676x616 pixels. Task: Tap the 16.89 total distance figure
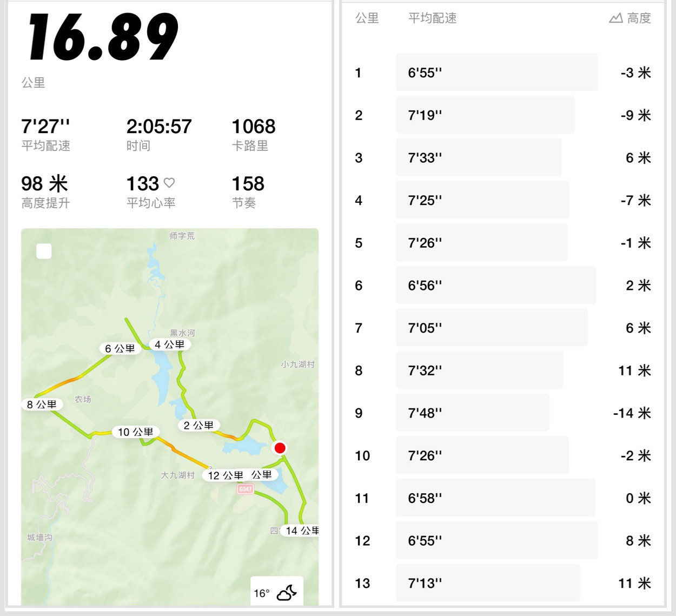(103, 37)
